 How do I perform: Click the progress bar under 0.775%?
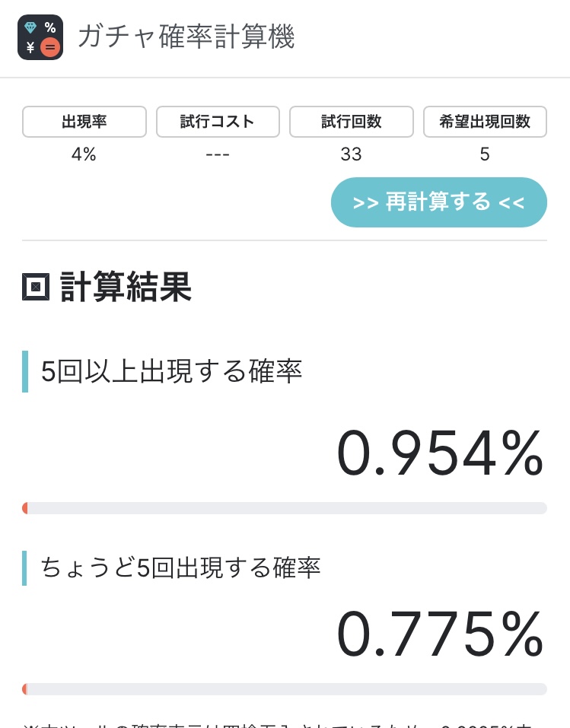(285, 689)
